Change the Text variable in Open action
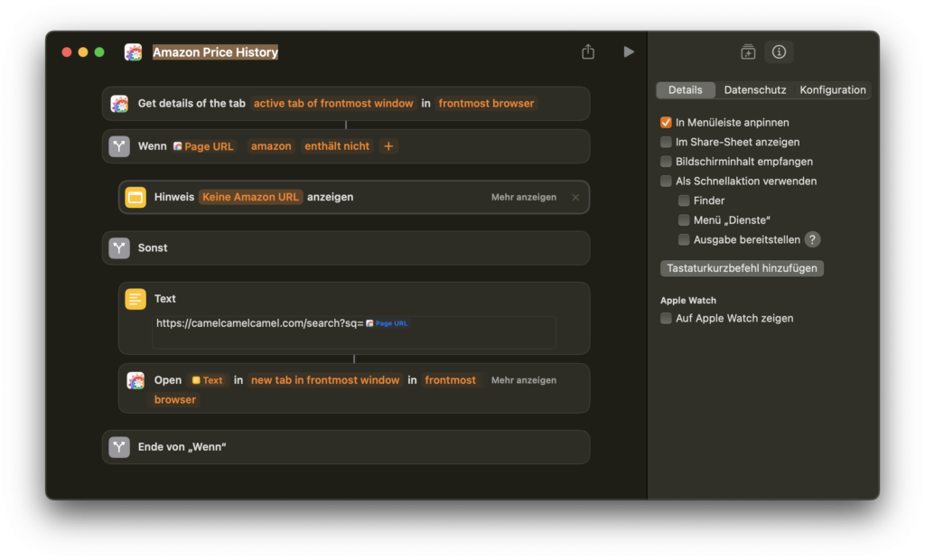925x560 pixels. pyautogui.click(x=208, y=380)
